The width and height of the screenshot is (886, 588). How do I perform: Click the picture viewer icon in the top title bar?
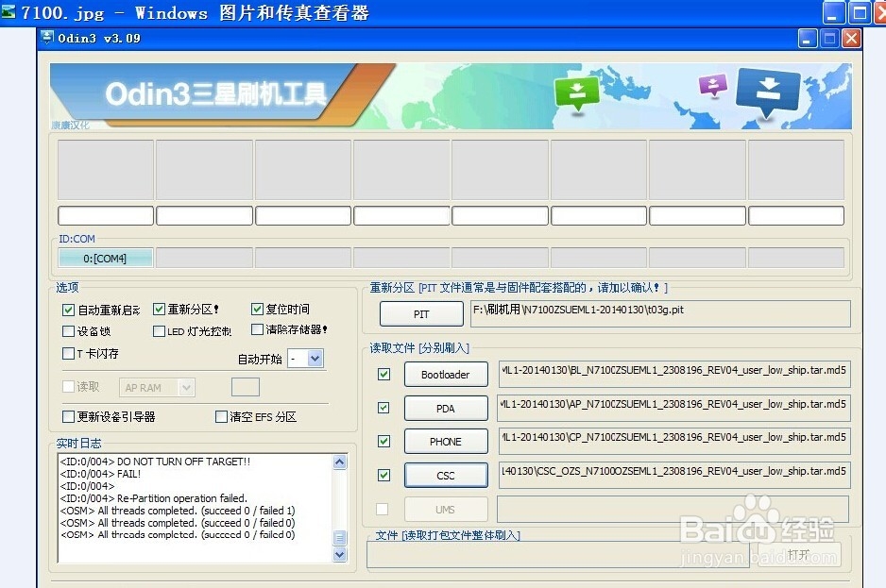pos(9,12)
